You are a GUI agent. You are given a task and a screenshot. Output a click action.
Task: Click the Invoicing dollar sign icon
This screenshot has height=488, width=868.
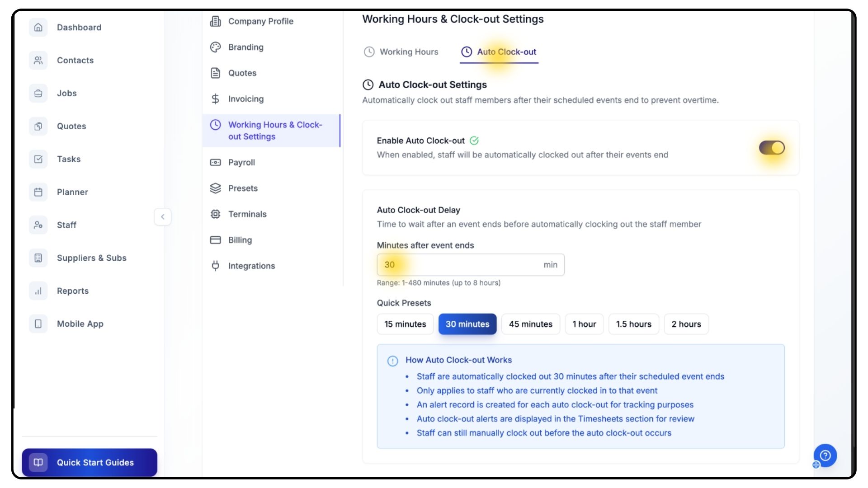point(216,99)
